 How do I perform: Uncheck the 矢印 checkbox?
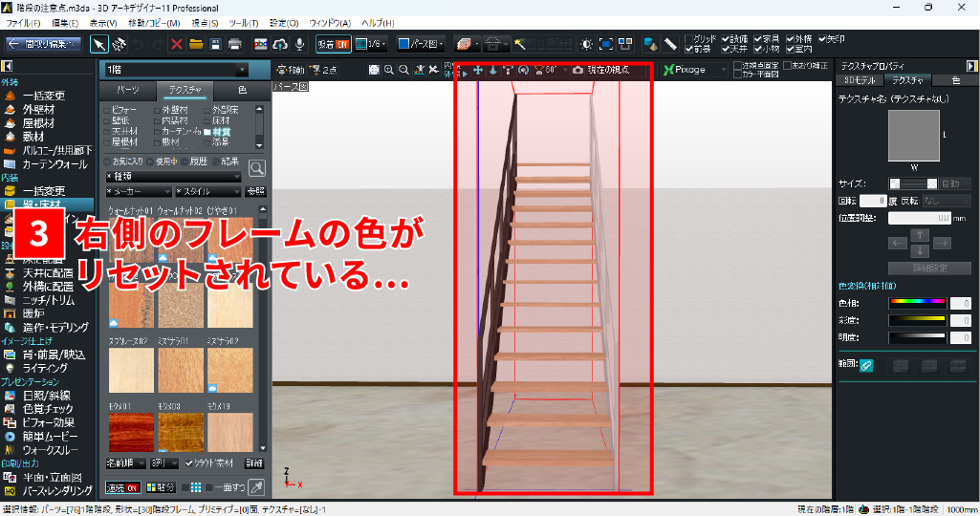point(822,39)
